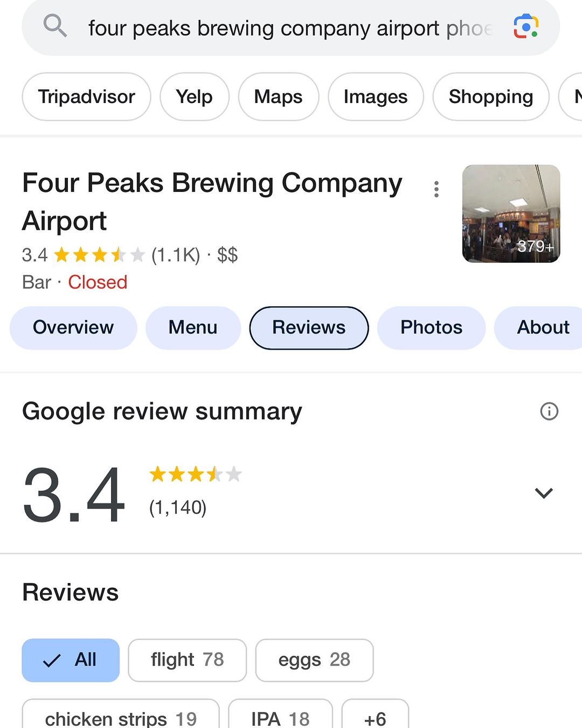582x728 pixels.
Task: Select the All reviews filter chip
Action: [x=71, y=660]
